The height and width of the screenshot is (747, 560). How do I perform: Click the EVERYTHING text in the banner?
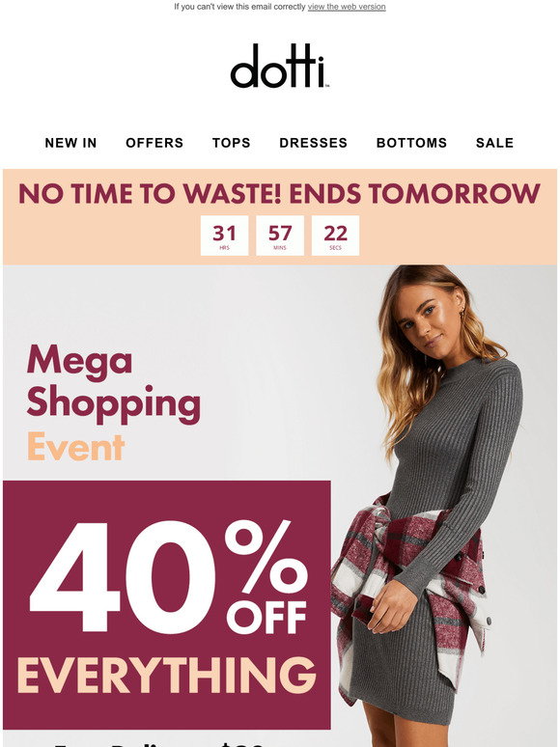(x=167, y=675)
